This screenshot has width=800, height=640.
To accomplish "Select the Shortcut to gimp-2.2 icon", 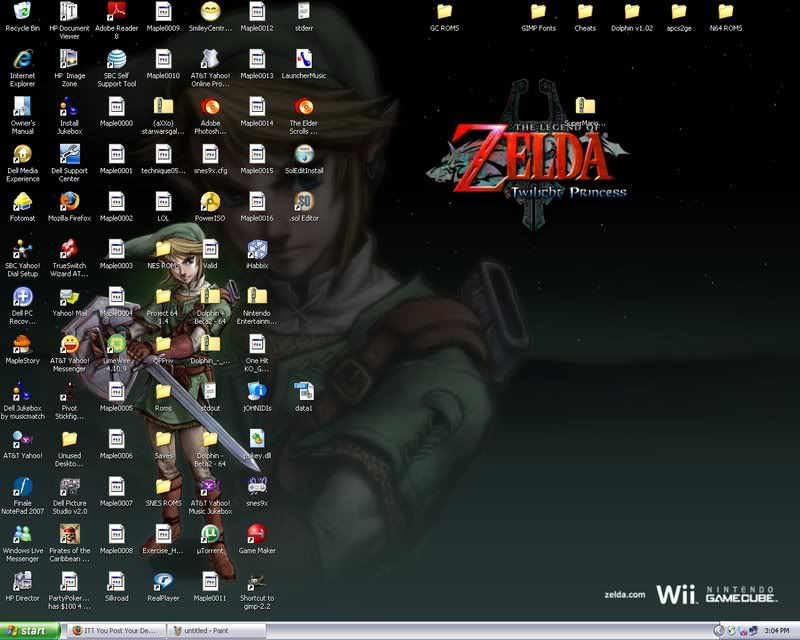I will pyautogui.click(x=257, y=581).
